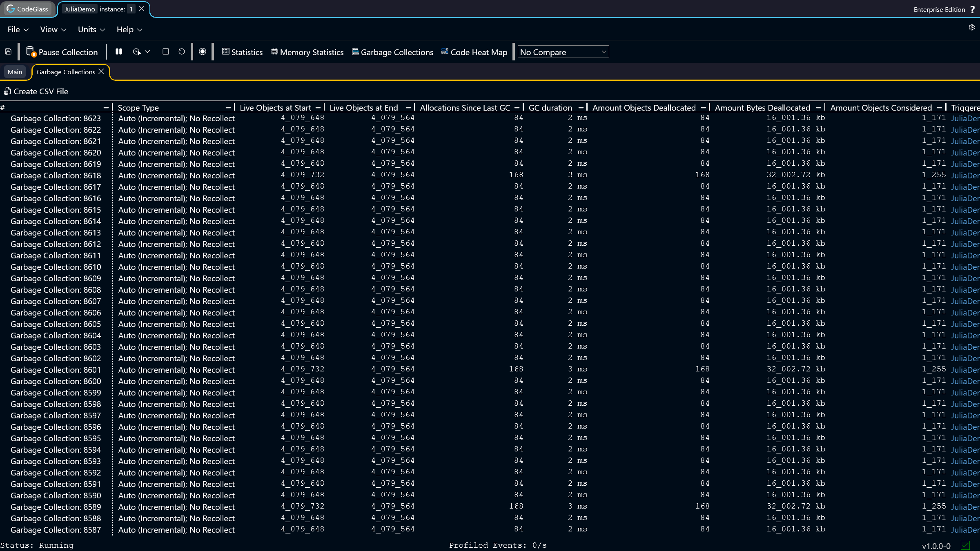980x551 pixels.
Task: Collapse Amount Bytes Deallocated column
Action: [x=818, y=107]
